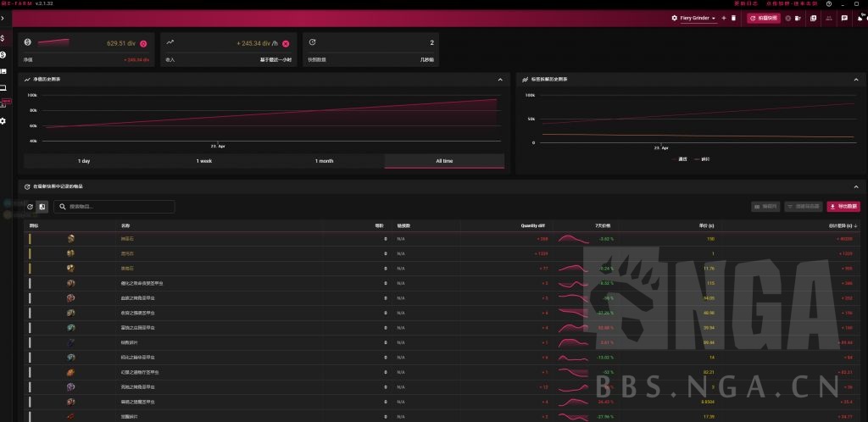Switch to the 1 month time range tab
868x422 pixels.
[x=324, y=161]
